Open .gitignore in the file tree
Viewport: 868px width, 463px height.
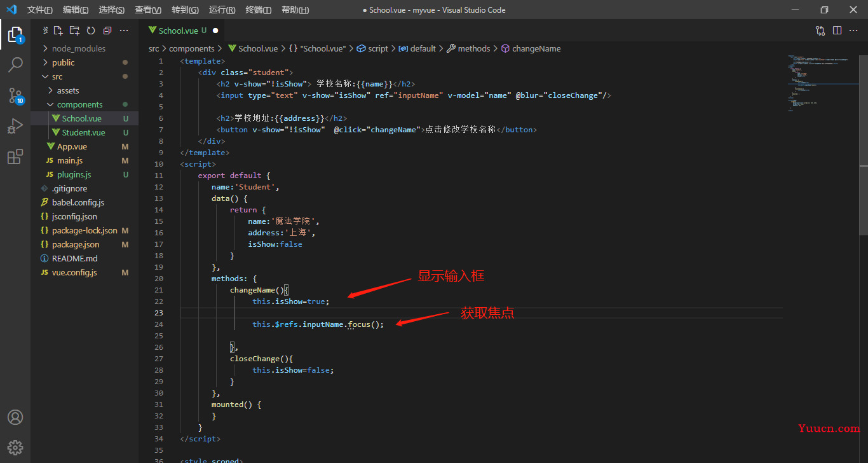(85, 188)
